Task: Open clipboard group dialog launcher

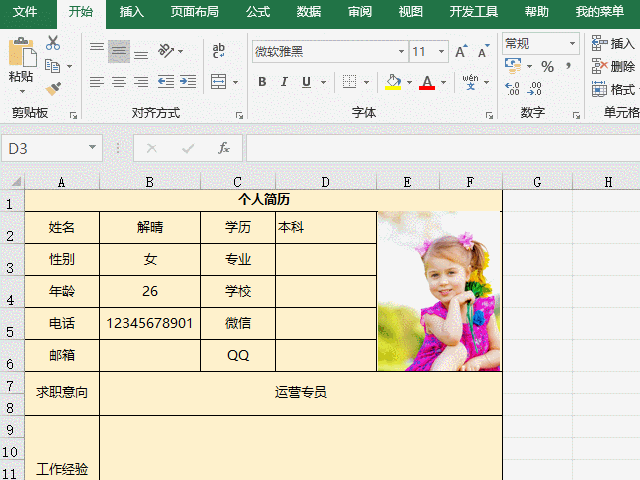Action: 73,116
